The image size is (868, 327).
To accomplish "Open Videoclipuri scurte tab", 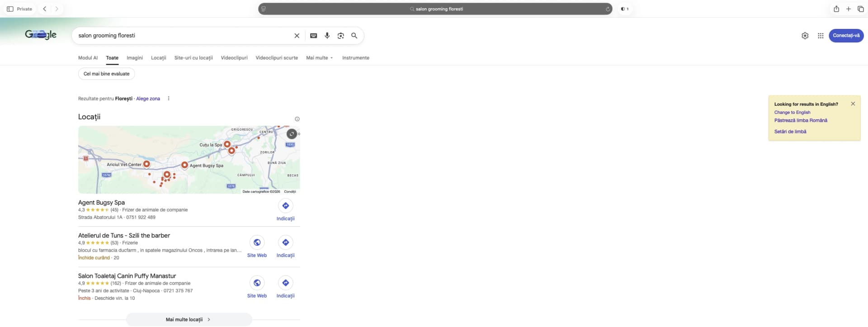I will tap(277, 58).
